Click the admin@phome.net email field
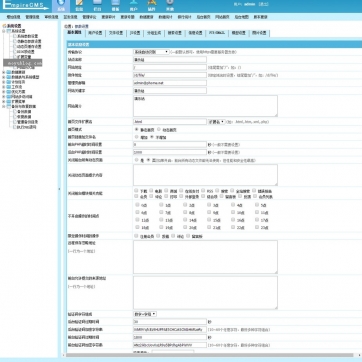362x362 pixels. tap(170, 83)
